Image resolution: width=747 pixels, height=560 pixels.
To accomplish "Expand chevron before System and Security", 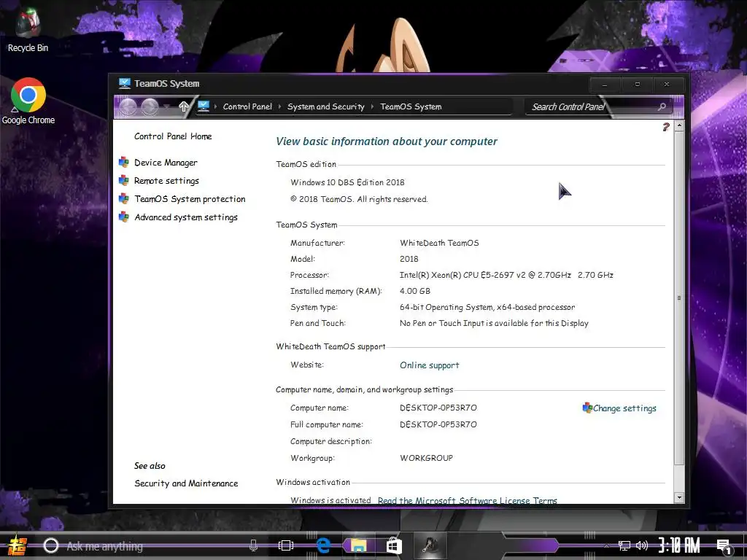I will pyautogui.click(x=279, y=106).
